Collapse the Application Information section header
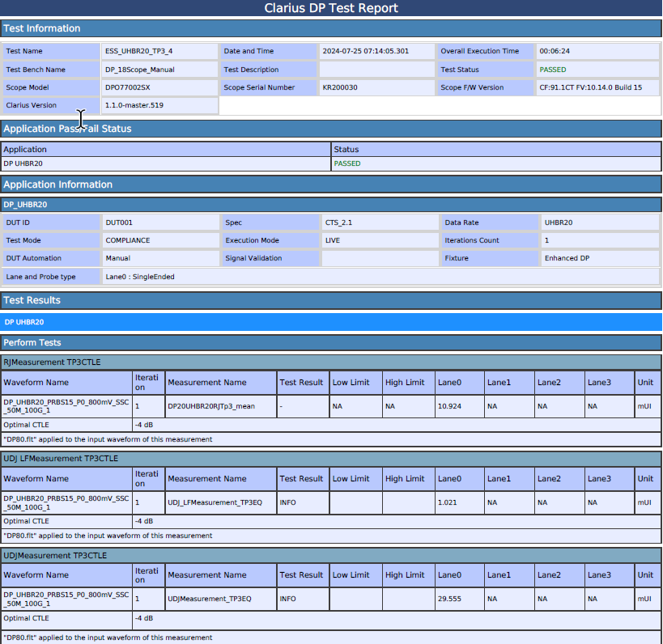Image resolution: width=663 pixels, height=644 pixels. tap(58, 184)
